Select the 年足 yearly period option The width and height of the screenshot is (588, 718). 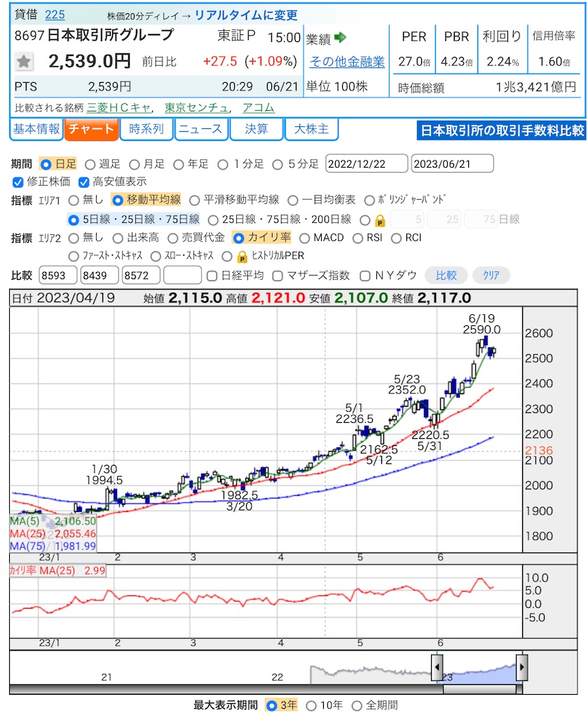pyautogui.click(x=179, y=164)
